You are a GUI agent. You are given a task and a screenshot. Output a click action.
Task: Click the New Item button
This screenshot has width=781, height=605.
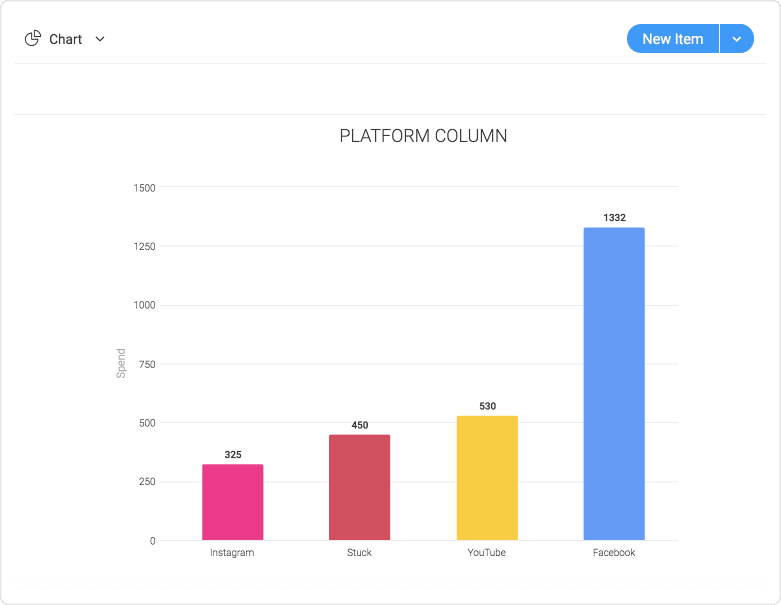672,38
